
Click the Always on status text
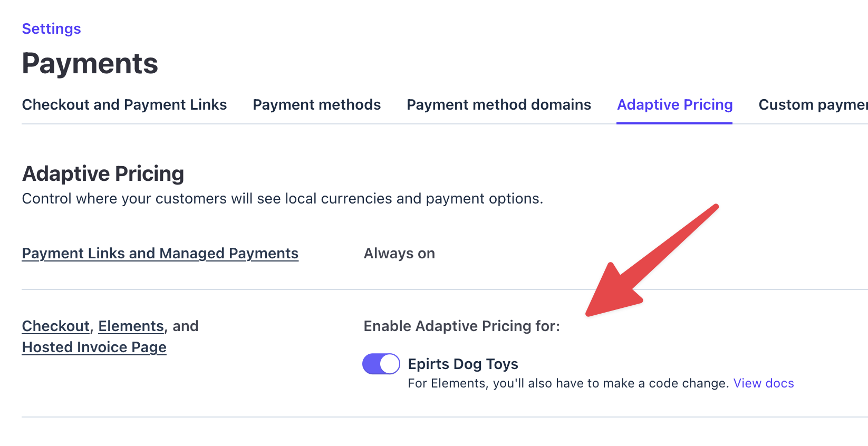coord(399,253)
